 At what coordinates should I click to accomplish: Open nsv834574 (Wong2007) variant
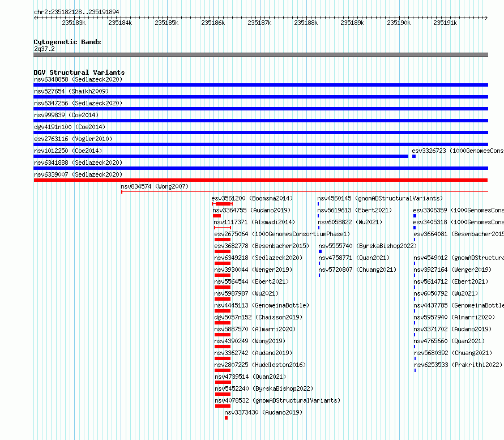tap(155, 186)
